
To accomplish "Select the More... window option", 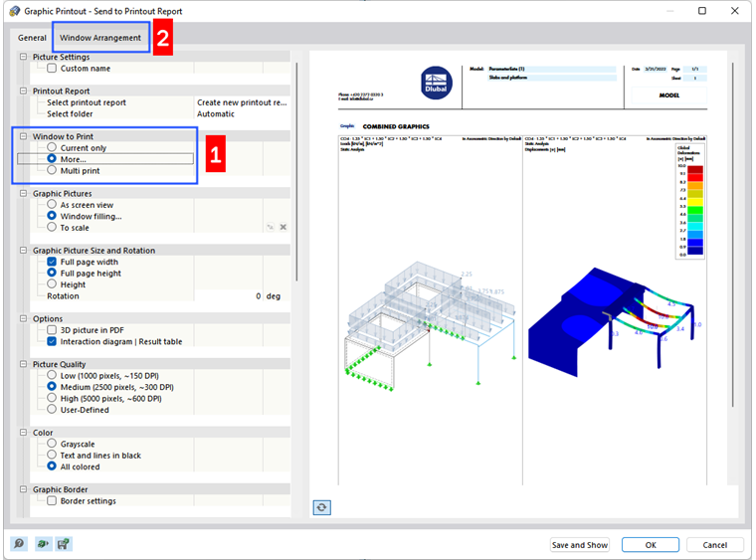I will [52, 158].
